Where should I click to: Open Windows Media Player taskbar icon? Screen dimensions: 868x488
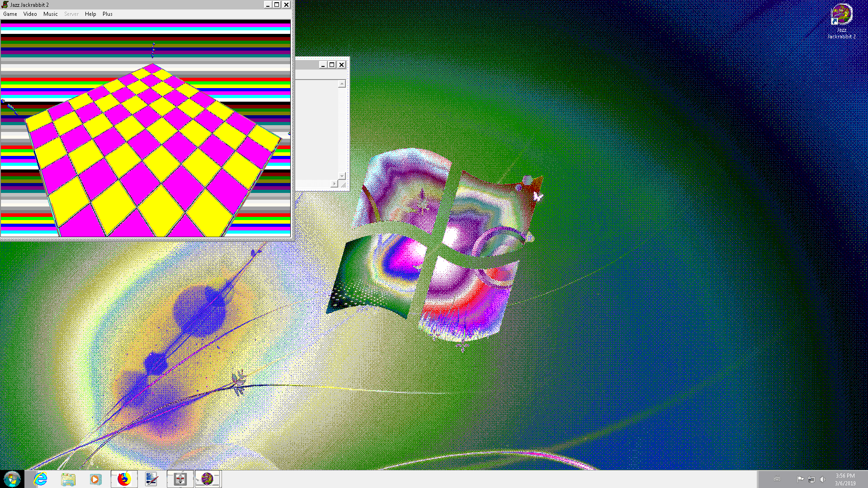95,479
